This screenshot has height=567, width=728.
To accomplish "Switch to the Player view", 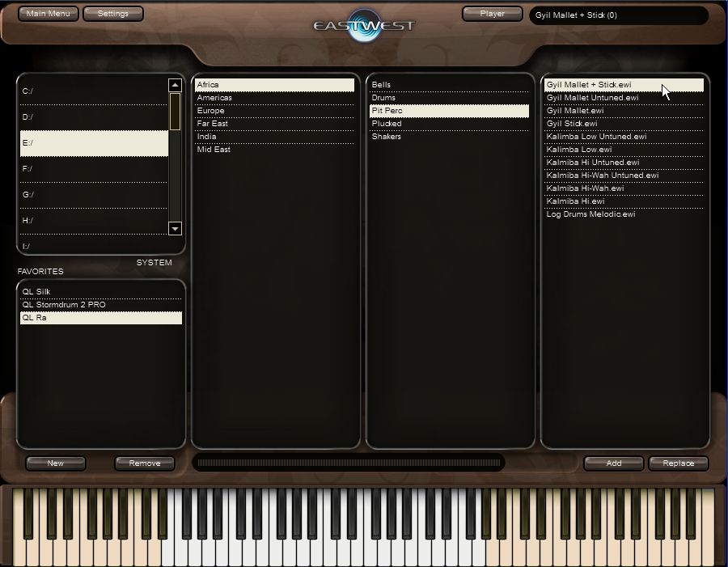I will [492, 14].
